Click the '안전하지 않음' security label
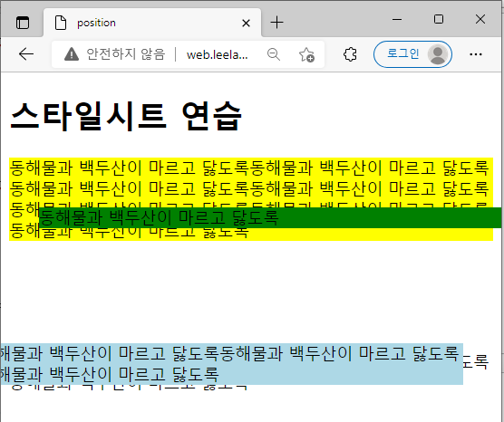 click(126, 54)
